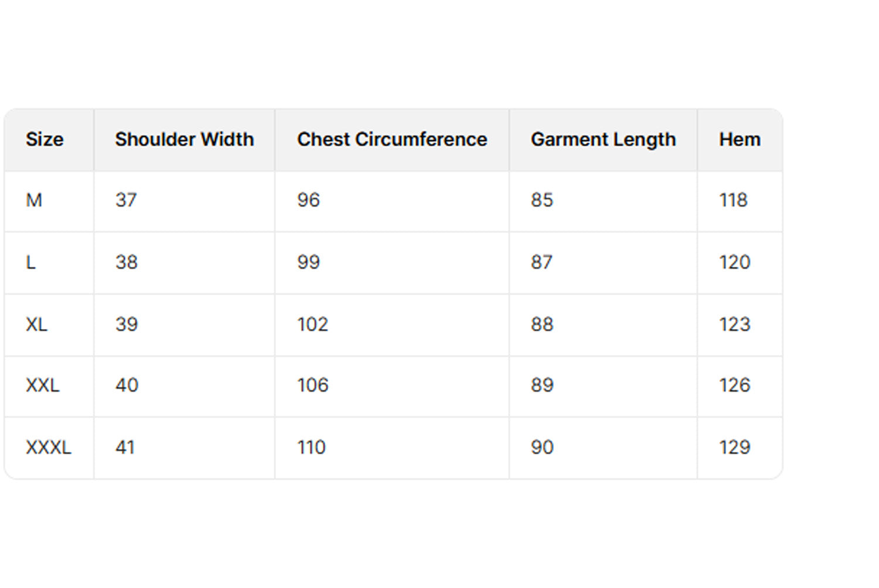Click hem value 118
Viewport: 879px width, 588px height.
click(733, 200)
